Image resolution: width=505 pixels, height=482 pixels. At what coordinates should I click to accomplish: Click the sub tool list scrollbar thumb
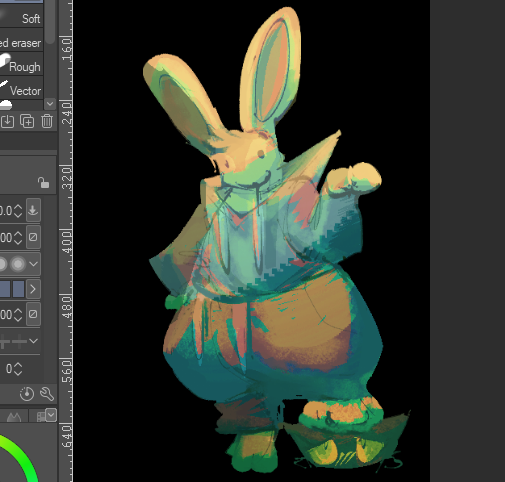(50, 22)
